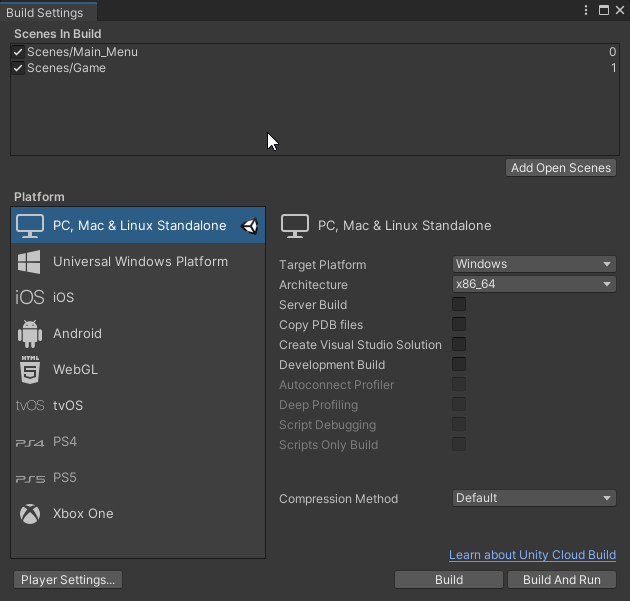
Task: Toggle the Autoconnect Profiler checkbox
Action: tap(459, 384)
